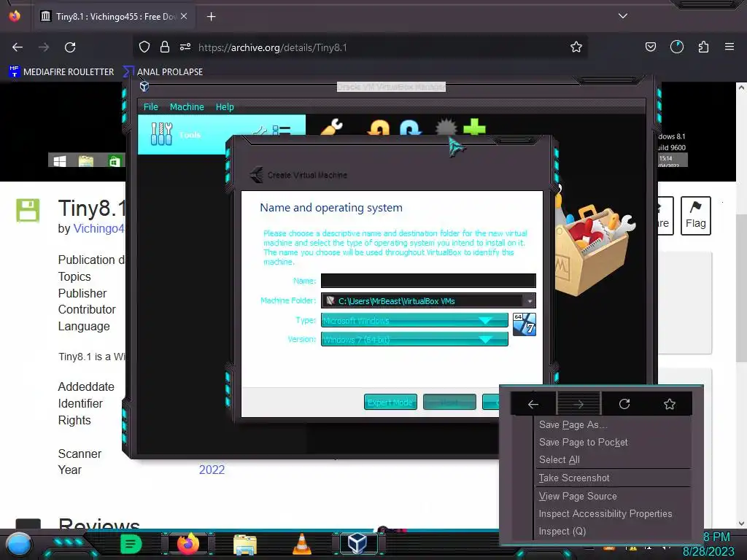Viewport: 747px width, 560px height.
Task: Reload the archive.org page in the toolbar
Action: (70, 47)
